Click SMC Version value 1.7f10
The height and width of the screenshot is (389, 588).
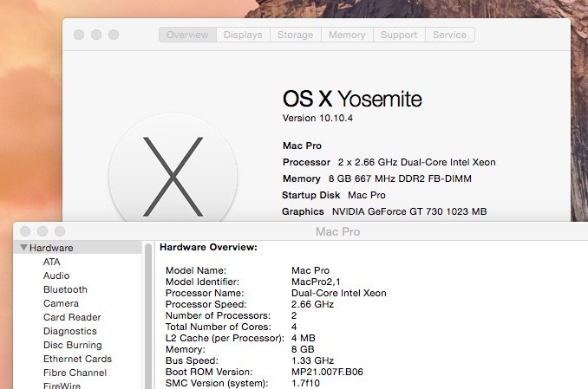305,383
